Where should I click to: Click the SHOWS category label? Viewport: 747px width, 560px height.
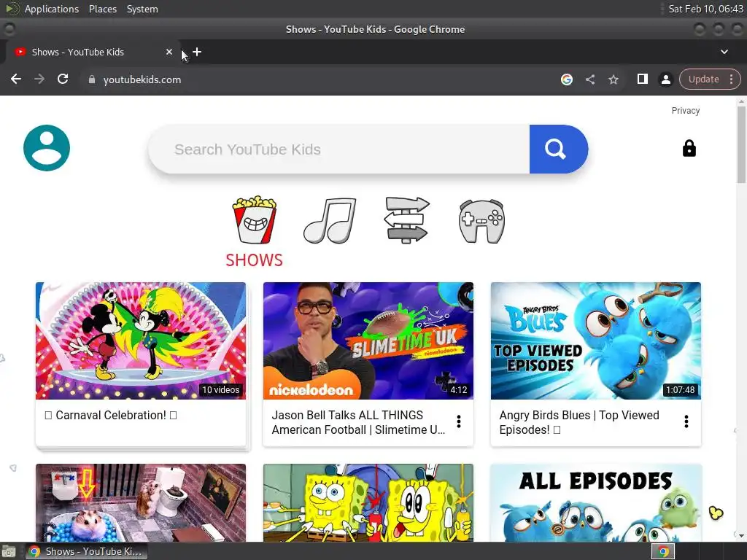(x=255, y=260)
